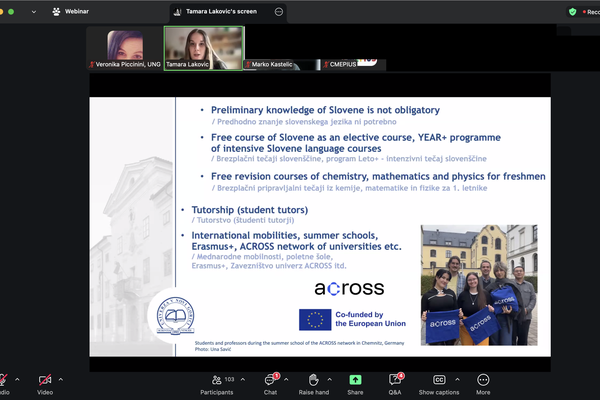600x400 pixels.
Task: Click the European Union flag image
Action: point(315,320)
